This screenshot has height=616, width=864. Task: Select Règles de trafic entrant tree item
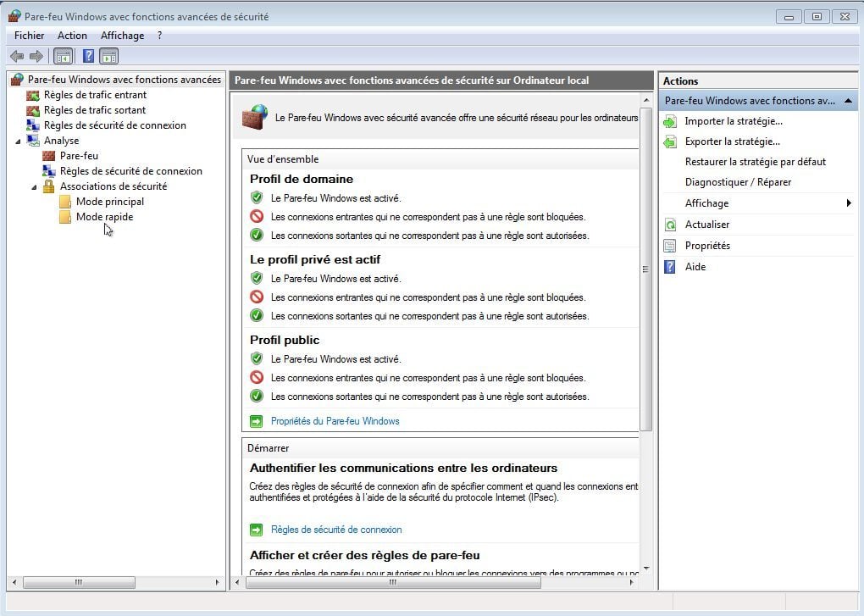(x=96, y=95)
